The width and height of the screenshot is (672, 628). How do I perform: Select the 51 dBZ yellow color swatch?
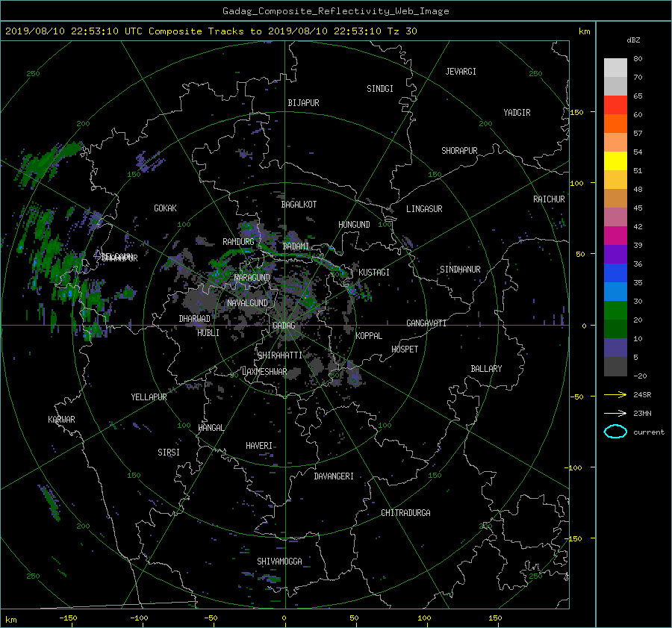pyautogui.click(x=615, y=161)
